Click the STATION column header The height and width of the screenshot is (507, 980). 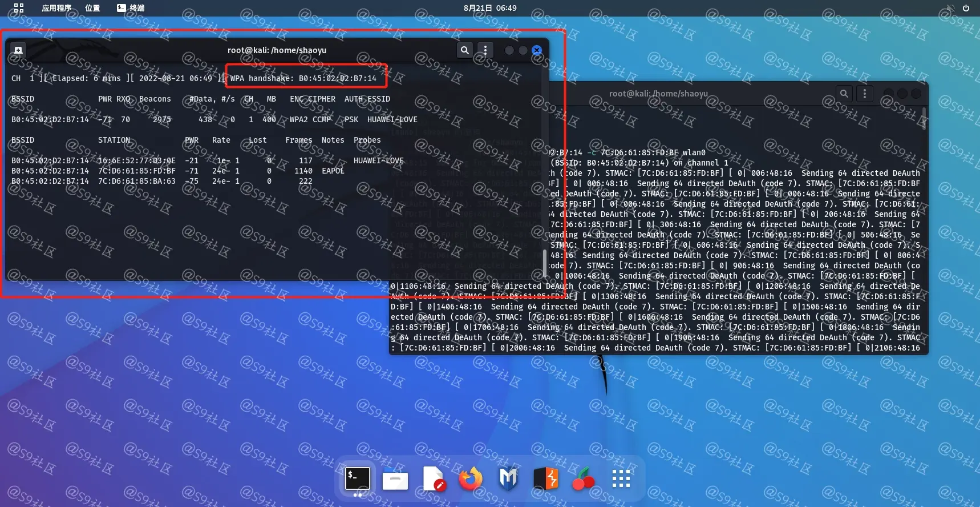click(x=114, y=140)
